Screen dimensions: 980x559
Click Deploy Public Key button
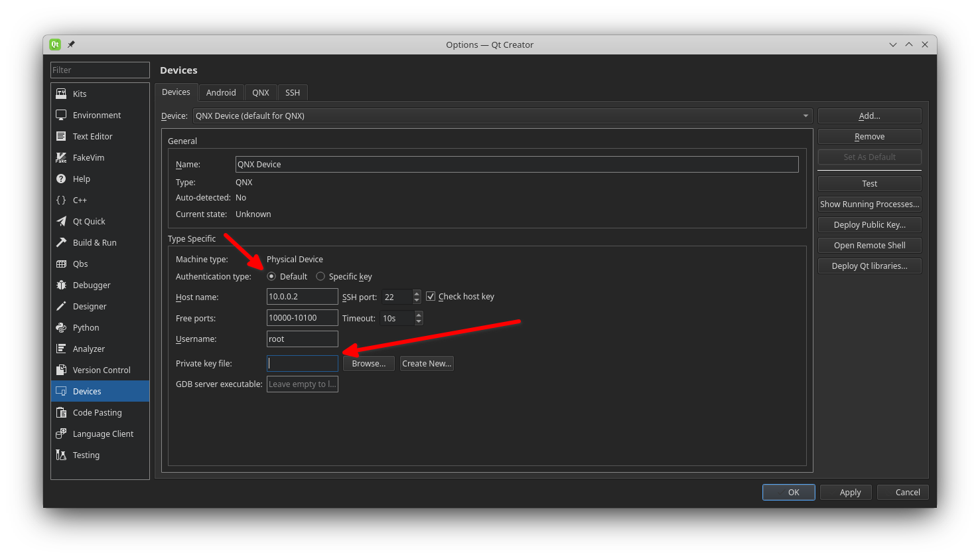click(x=869, y=224)
